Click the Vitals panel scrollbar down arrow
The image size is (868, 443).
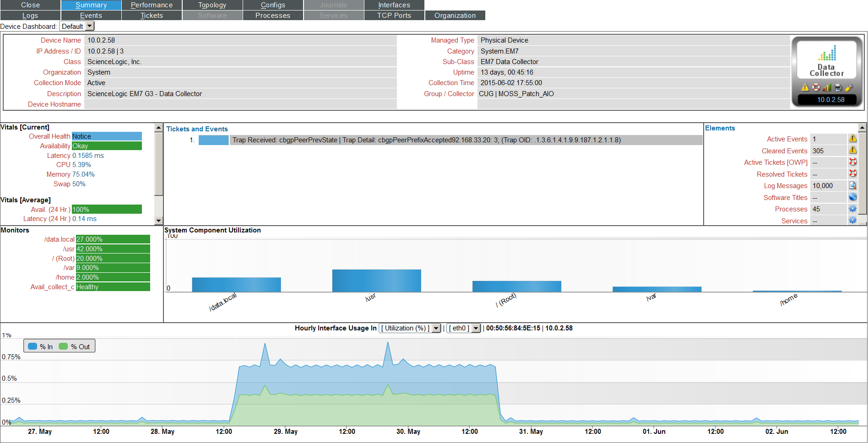click(158, 220)
